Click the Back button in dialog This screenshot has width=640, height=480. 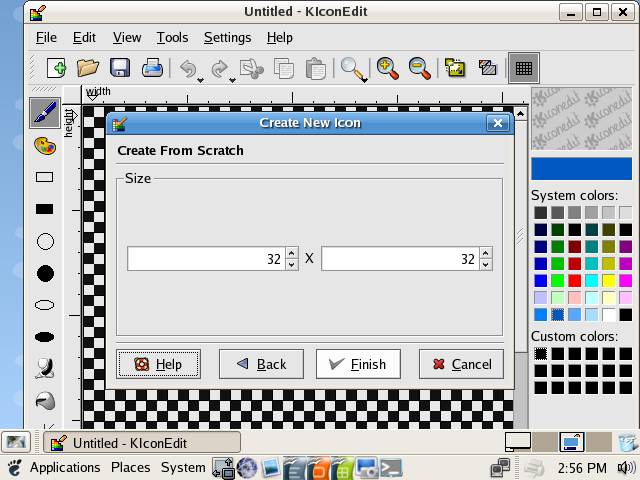click(x=261, y=364)
